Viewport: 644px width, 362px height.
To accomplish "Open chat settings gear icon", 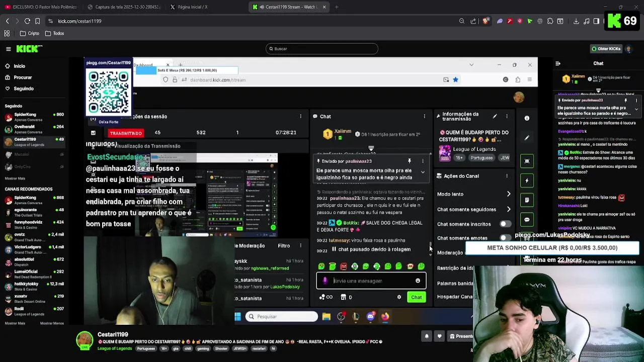I will click(399, 297).
